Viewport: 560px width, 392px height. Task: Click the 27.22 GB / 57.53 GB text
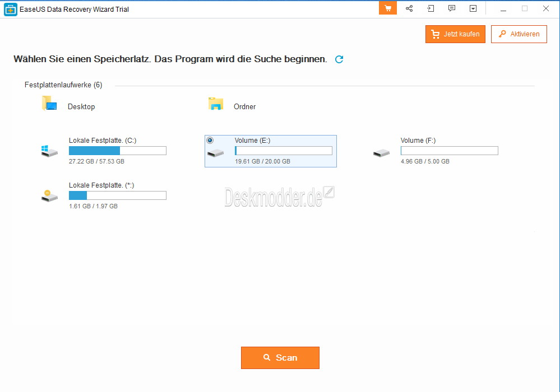point(97,161)
